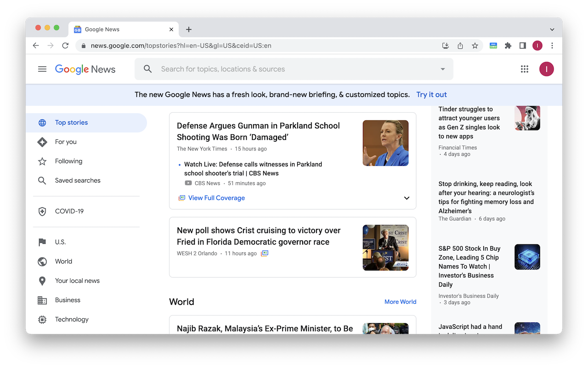Open the Extensions puzzle icon
The height and width of the screenshot is (368, 588).
tap(508, 46)
